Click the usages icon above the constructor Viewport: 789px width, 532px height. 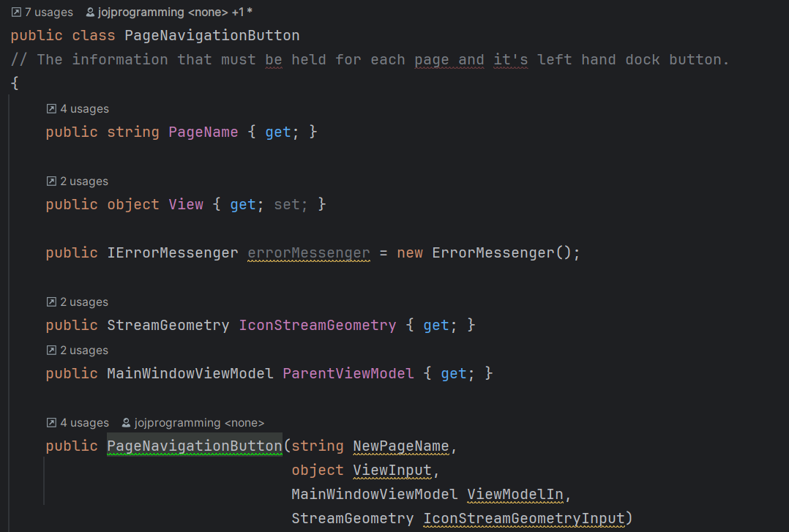point(51,423)
